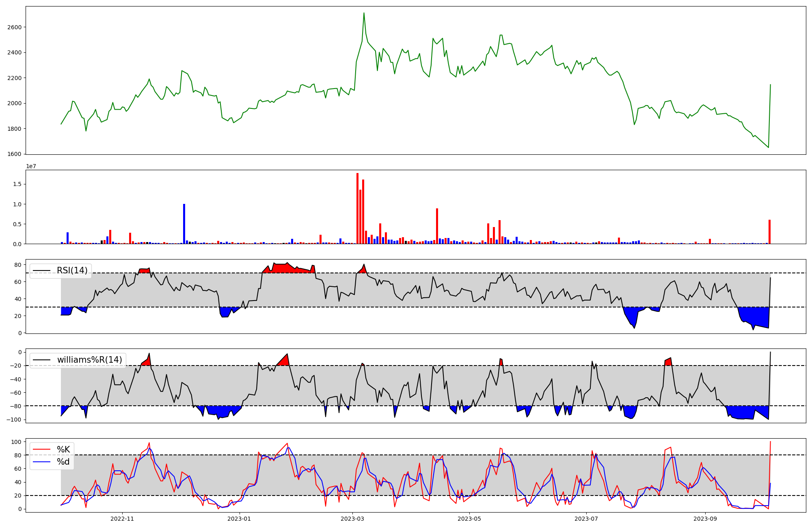Click the RSI(14) legend label
The width and height of the screenshot is (812, 528).
coord(72,270)
